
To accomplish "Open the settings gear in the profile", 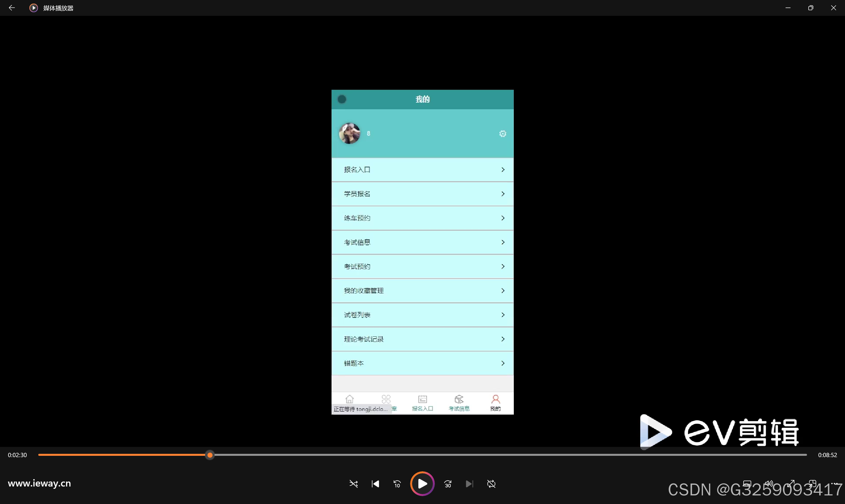I will 503,133.
